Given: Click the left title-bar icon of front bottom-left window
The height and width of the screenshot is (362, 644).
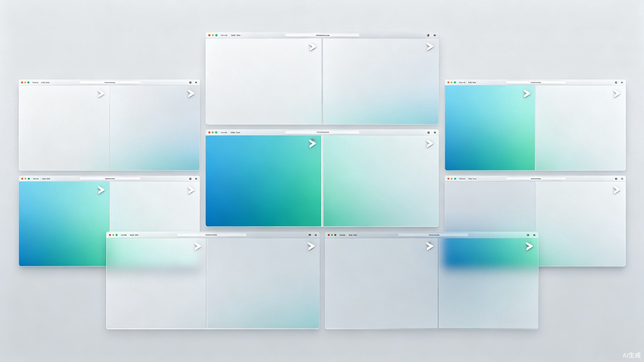Looking at the screenshot, I should [x=310, y=235].
